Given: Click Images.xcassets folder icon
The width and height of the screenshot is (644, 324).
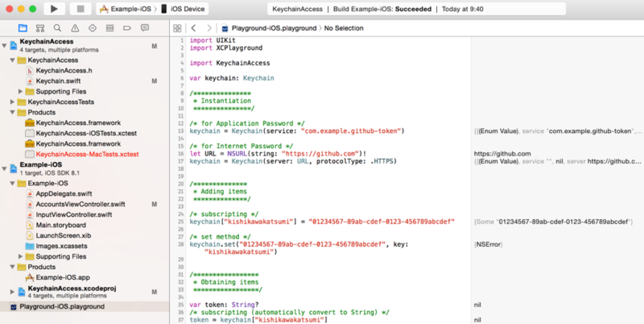Looking at the screenshot, I should [30, 246].
